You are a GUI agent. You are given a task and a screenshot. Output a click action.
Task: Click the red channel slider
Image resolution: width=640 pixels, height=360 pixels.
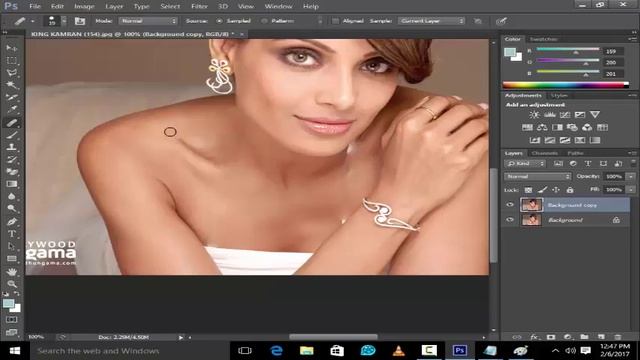click(568, 50)
